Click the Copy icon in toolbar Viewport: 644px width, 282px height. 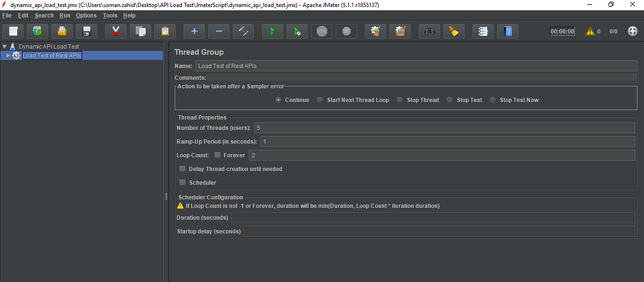point(140,31)
